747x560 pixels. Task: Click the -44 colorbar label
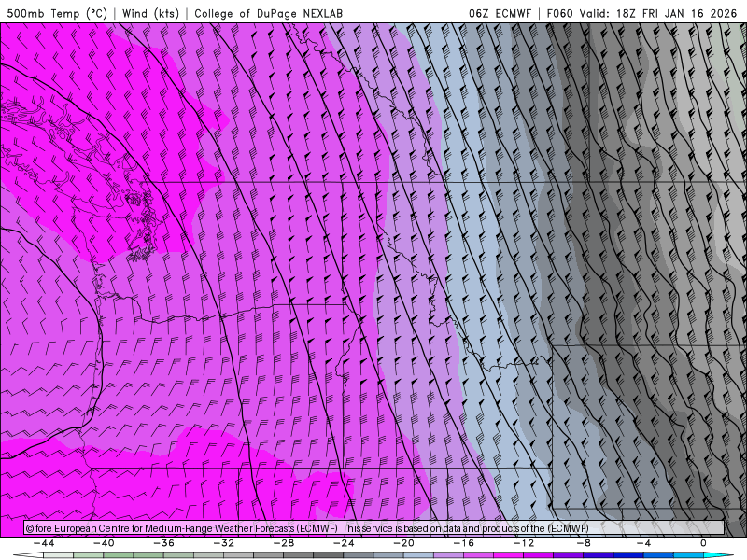point(44,543)
